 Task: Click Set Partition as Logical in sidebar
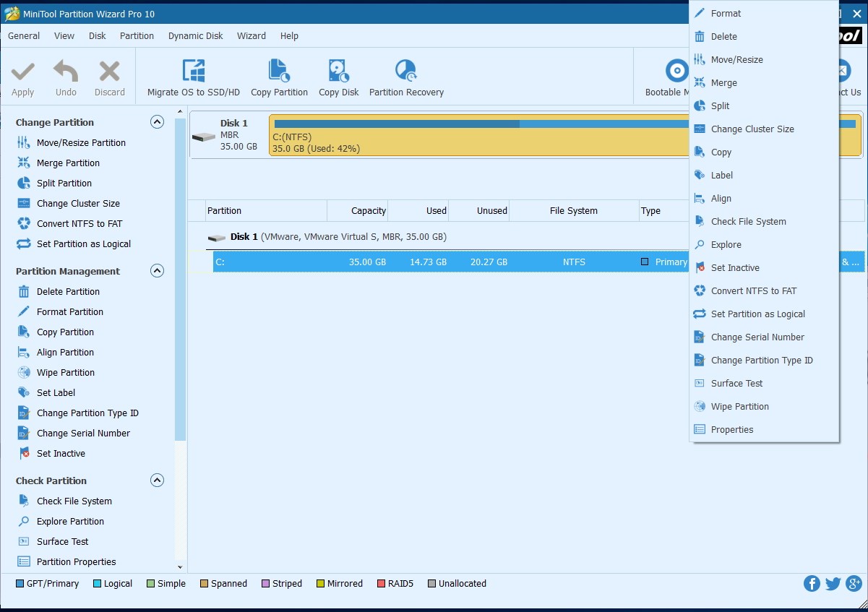(83, 244)
